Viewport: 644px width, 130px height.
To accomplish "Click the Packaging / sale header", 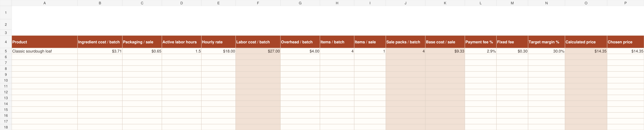I will point(142,42).
